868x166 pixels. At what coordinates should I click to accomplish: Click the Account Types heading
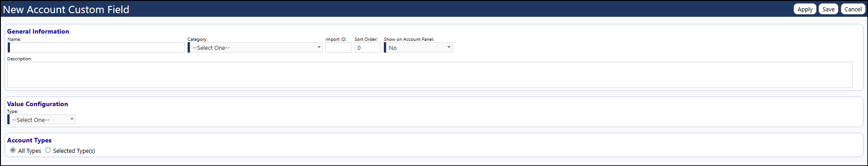pos(30,140)
